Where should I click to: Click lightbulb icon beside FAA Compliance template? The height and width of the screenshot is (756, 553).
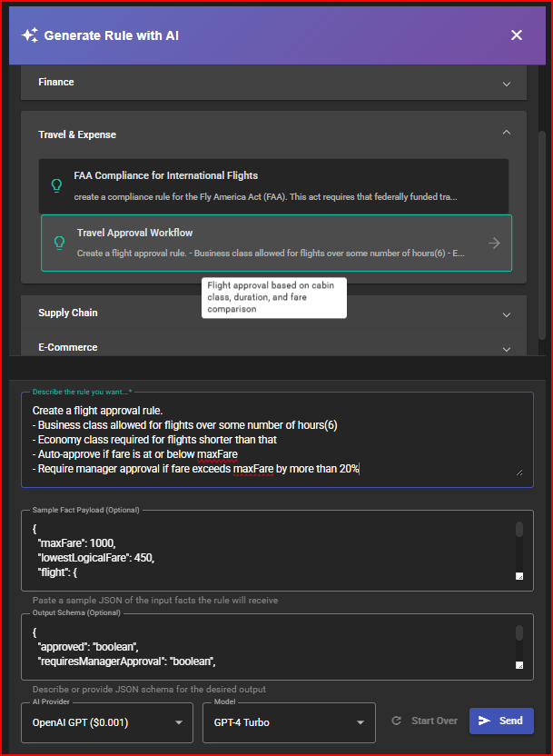pyautogui.click(x=56, y=184)
